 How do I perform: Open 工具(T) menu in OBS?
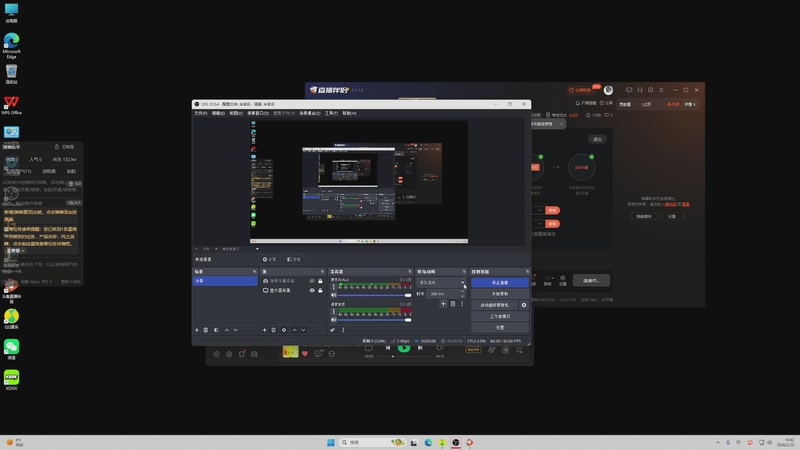coord(332,113)
